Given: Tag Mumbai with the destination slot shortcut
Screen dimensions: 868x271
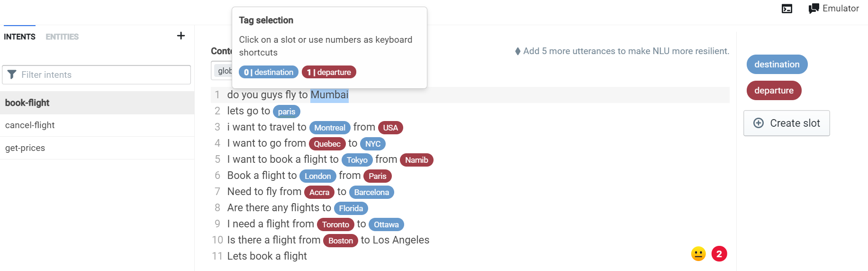Looking at the screenshot, I should coord(269,72).
